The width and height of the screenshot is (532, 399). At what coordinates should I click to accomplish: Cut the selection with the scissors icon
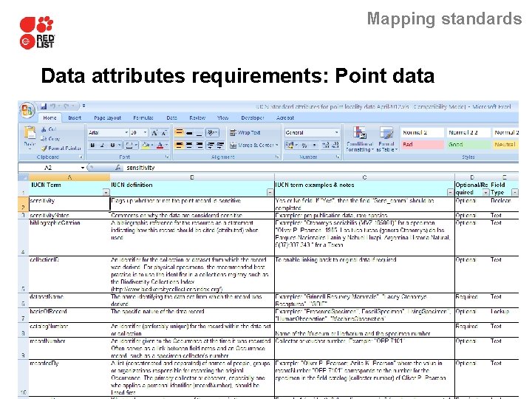coord(44,129)
